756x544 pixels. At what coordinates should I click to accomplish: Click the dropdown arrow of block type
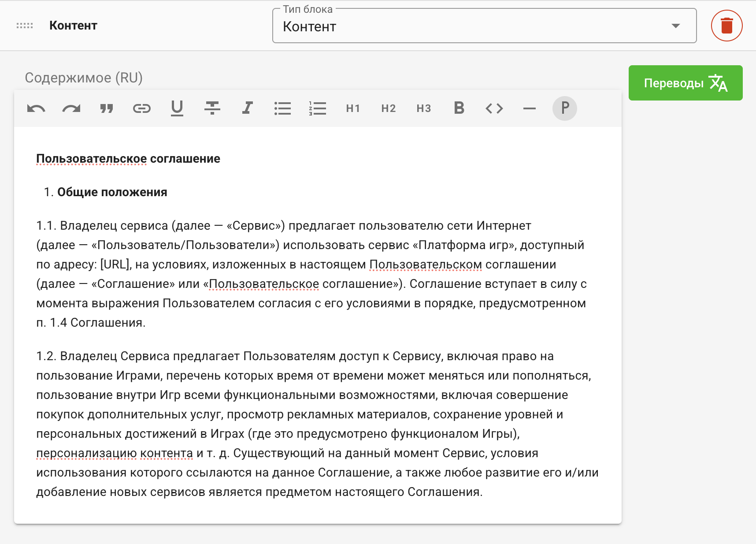coord(676,26)
